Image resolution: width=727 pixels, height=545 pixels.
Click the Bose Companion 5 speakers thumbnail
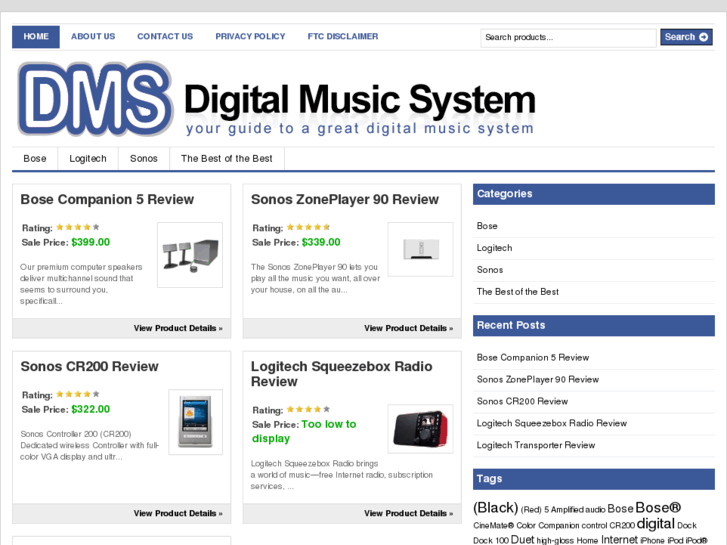point(190,255)
